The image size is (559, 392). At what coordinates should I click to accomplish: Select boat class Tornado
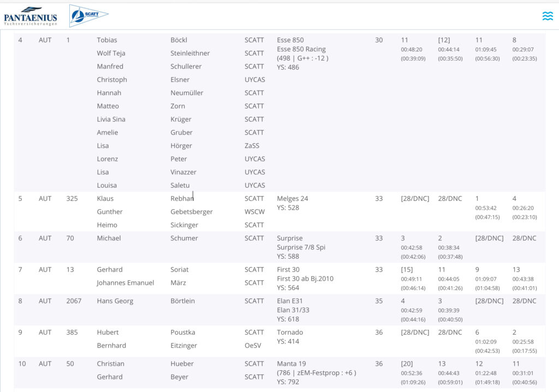click(x=290, y=332)
